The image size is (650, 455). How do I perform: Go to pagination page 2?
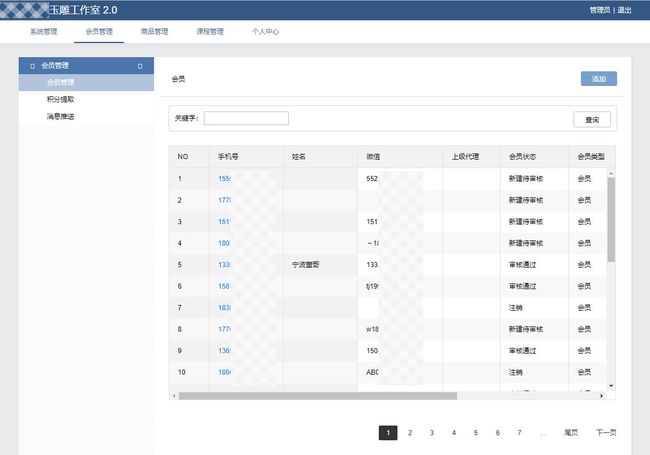(x=410, y=433)
